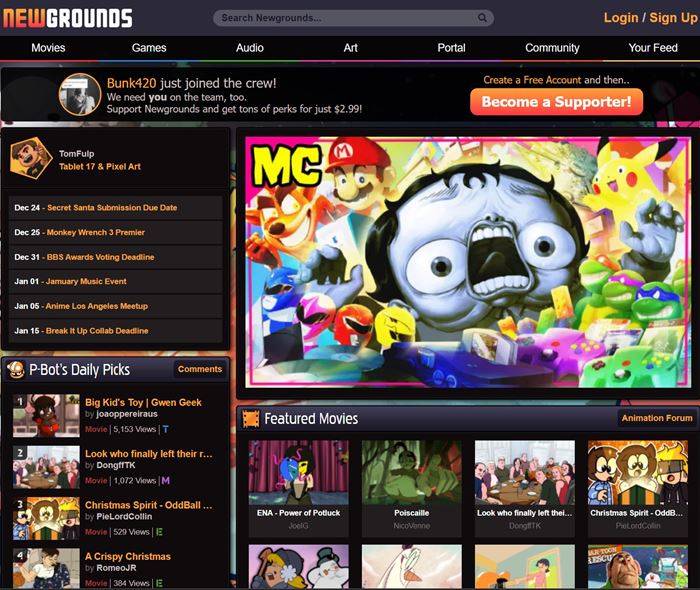
Task: Open Look who finally left their r… title in Daily Picks
Action: (x=149, y=454)
